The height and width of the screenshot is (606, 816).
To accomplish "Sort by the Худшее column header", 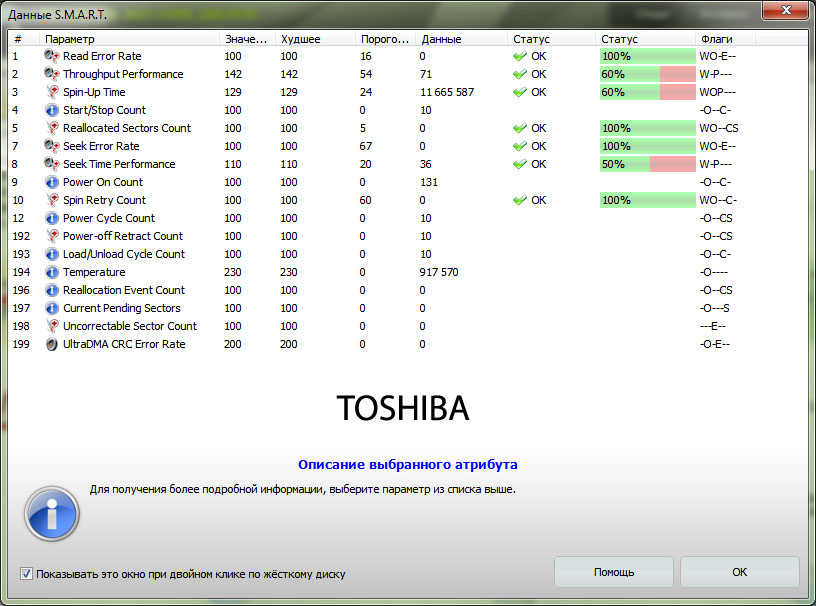I will coord(315,39).
